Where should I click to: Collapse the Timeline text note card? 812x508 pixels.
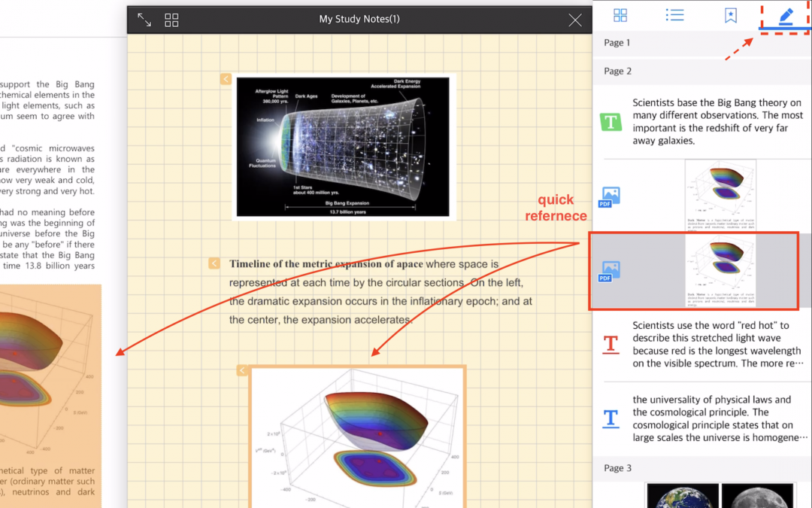(214, 263)
